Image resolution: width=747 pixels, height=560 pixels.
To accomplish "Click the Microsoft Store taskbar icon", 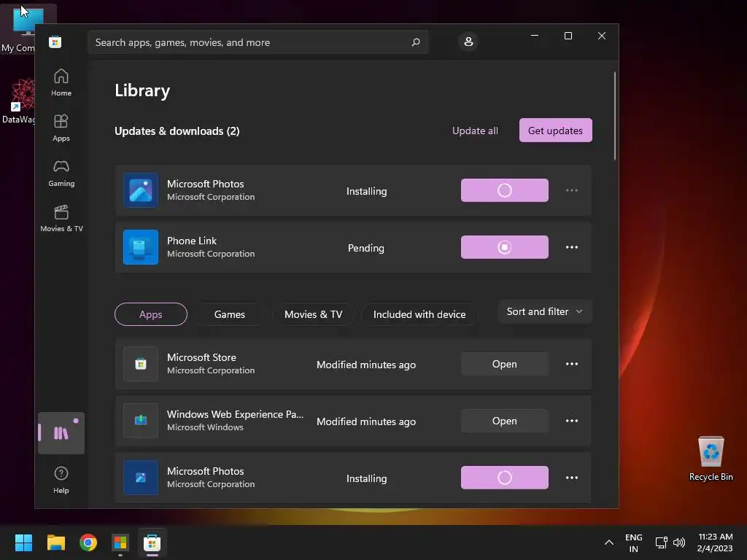I will click(x=152, y=542).
